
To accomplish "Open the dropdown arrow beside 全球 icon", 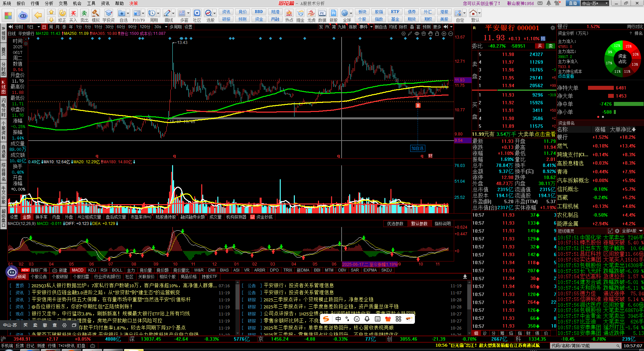I will [x=351, y=13].
